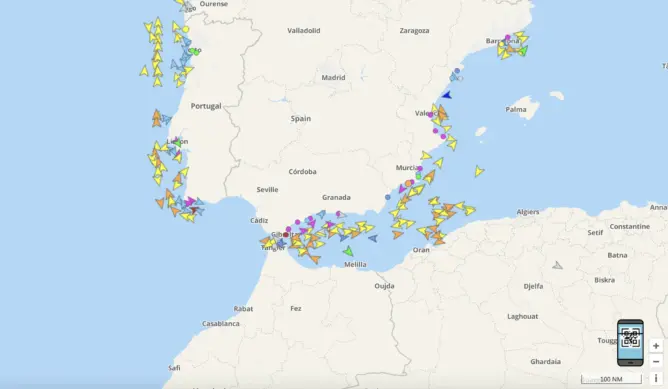The height and width of the screenshot is (389, 668).
Task: Select the lone yellow ship south of Palma
Action: tap(479, 171)
